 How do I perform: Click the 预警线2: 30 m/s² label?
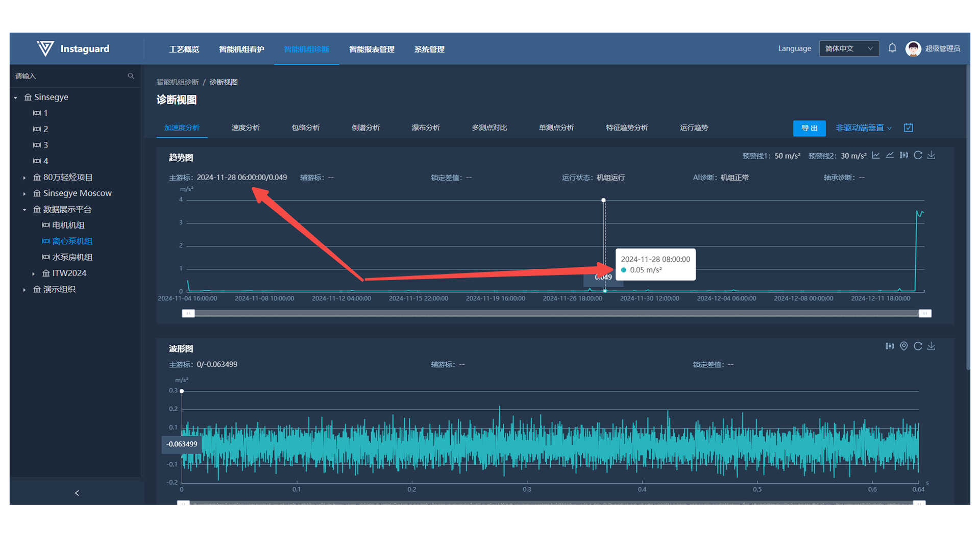[x=838, y=156]
